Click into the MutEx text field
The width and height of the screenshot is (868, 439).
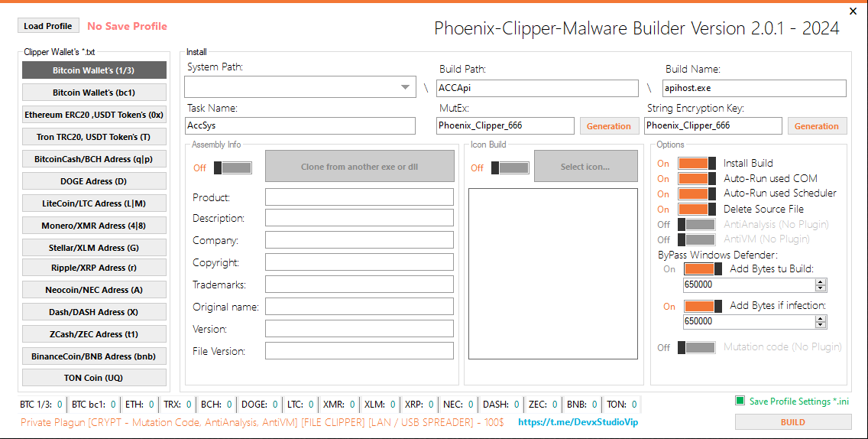click(x=505, y=126)
